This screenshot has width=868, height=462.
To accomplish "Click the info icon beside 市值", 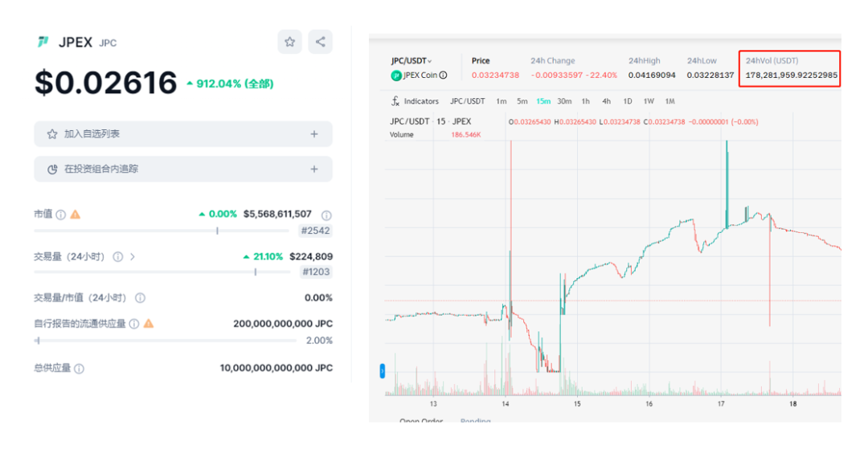I will click(61, 215).
